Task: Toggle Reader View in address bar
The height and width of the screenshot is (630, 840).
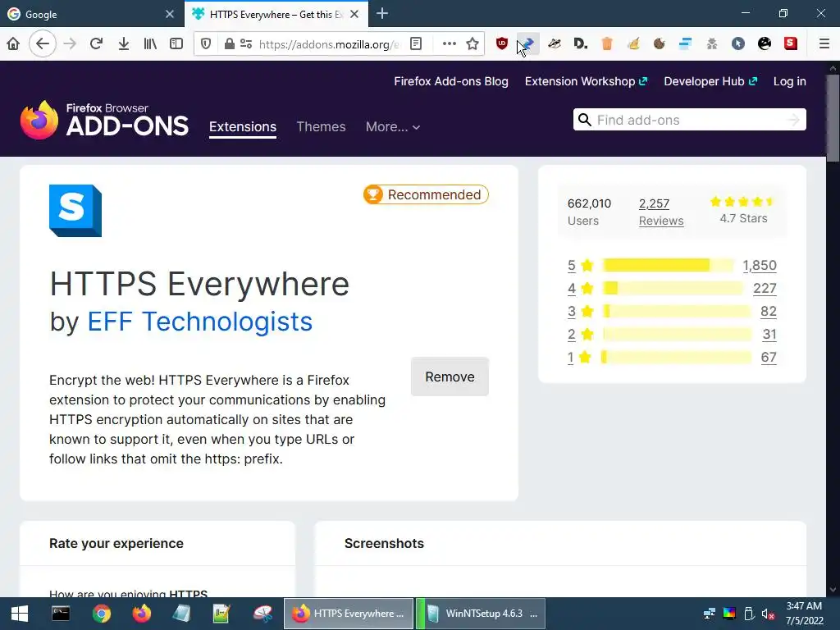Action: point(416,44)
